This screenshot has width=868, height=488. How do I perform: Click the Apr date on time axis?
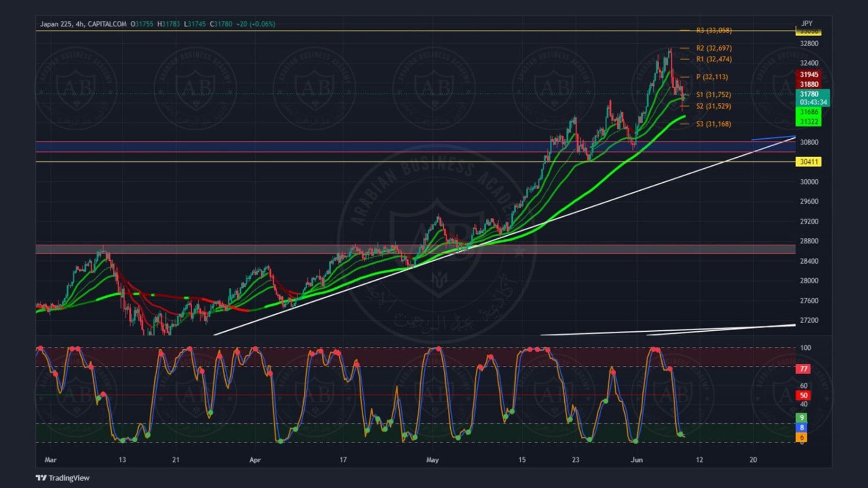[x=255, y=460]
